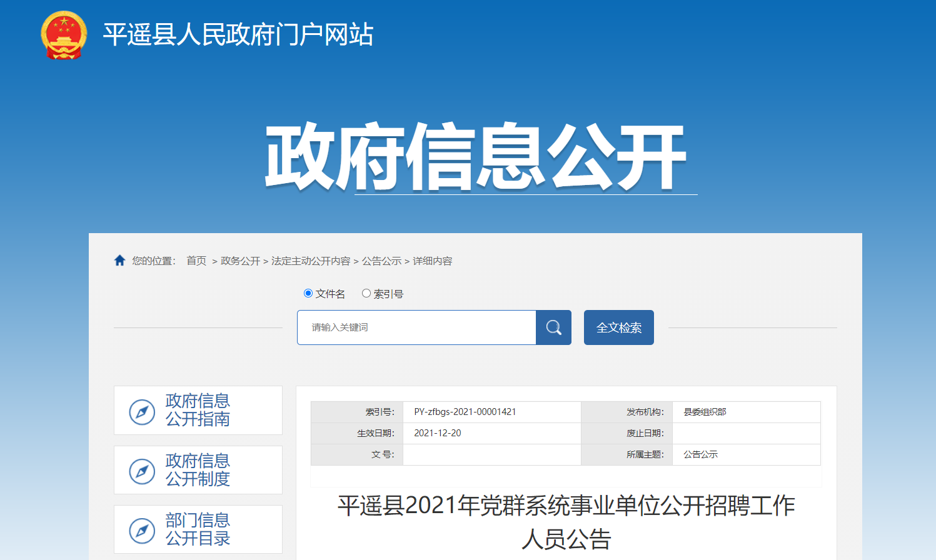Click the 索引号: table label
936x560 pixels.
click(380, 412)
